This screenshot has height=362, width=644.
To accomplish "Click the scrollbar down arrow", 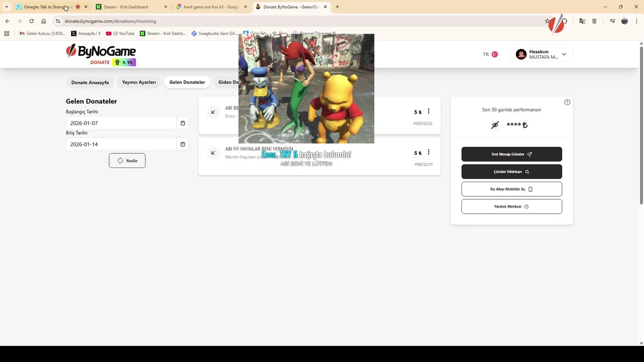I will (x=641, y=343).
